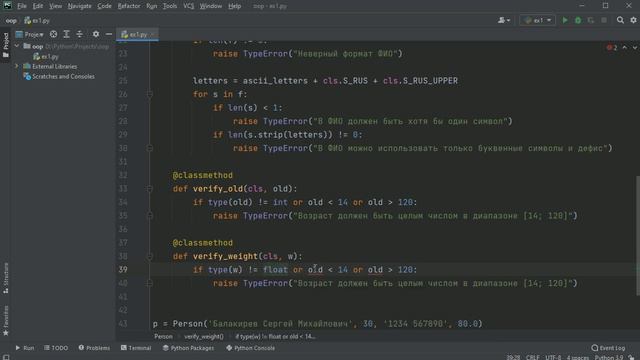The image size is (640, 360).
Task: Toggle Structure tool window side button
Action: [6, 278]
